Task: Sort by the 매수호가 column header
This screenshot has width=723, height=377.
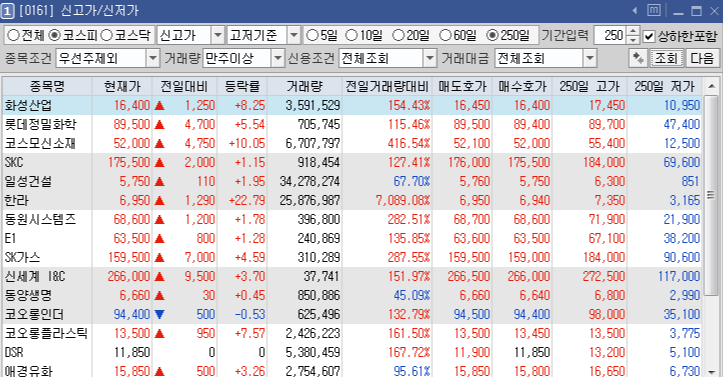Action: coord(522,86)
